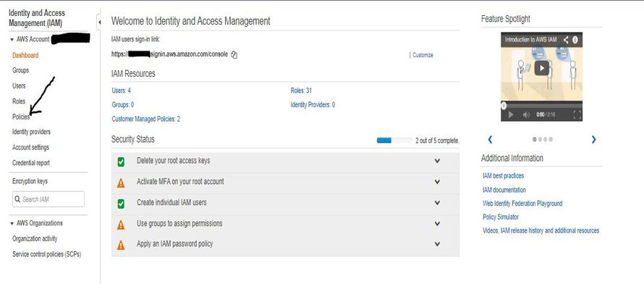Click the search magnifier icon in sidebar

(17, 199)
